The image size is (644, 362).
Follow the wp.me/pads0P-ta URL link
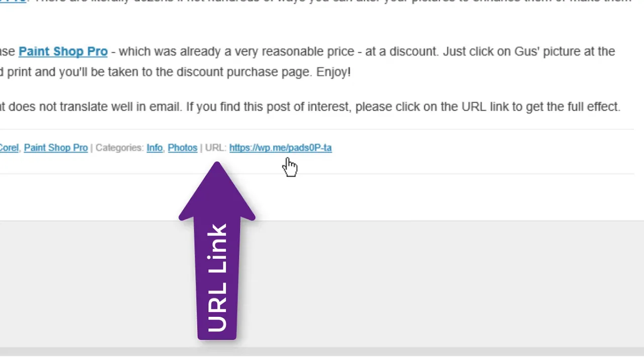pyautogui.click(x=280, y=148)
